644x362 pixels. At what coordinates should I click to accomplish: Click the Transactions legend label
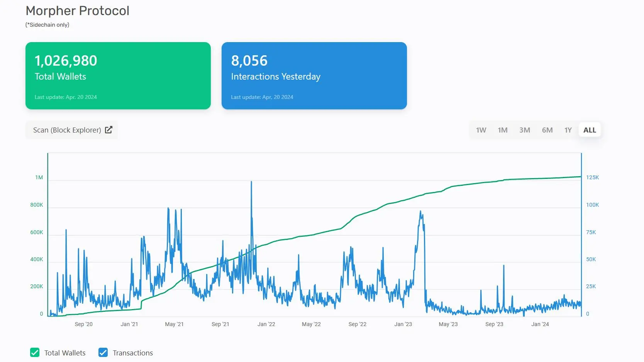pos(133,353)
